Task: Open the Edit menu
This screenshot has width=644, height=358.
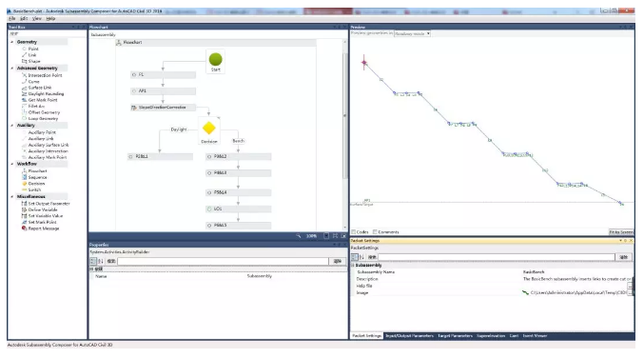Action: click(24, 18)
